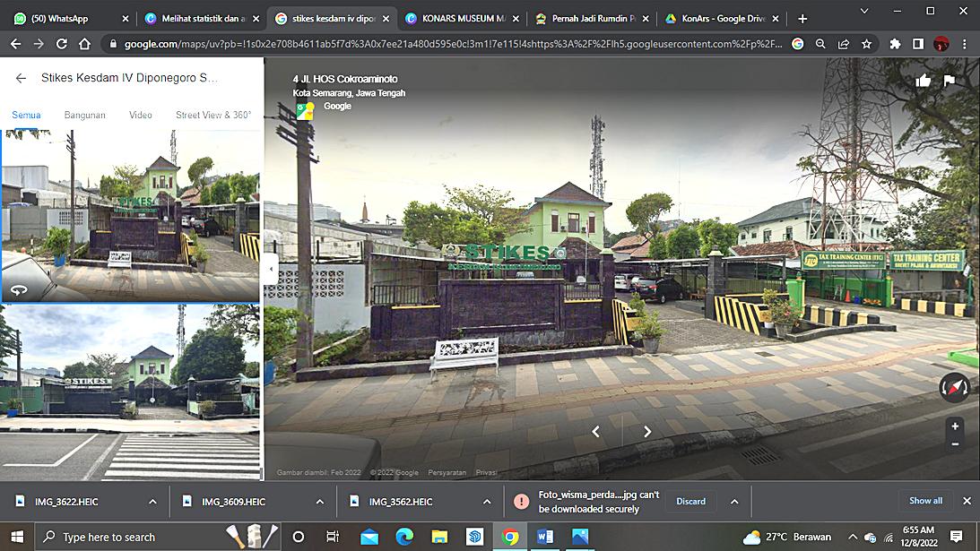Open the page zoom magnifier in address bar
This screenshot has height=551, width=980.
pyautogui.click(x=820, y=44)
